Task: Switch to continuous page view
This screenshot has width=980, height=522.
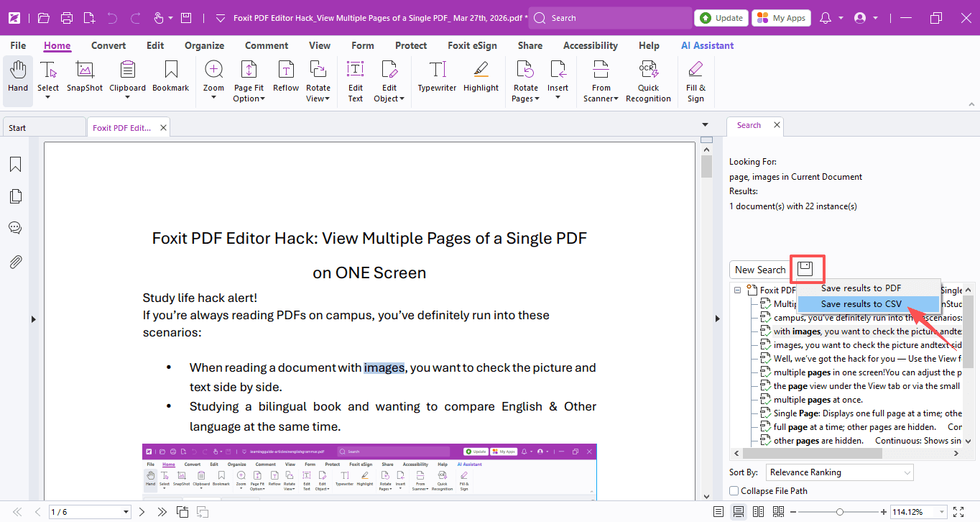Action: pyautogui.click(x=738, y=512)
